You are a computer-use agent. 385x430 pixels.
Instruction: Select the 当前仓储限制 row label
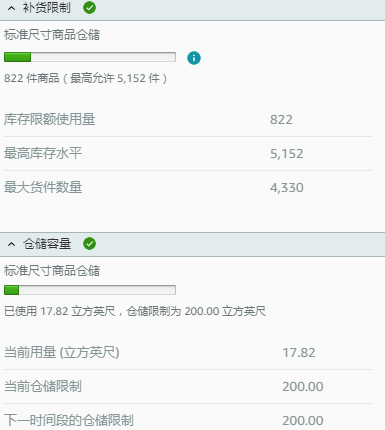click(43, 386)
